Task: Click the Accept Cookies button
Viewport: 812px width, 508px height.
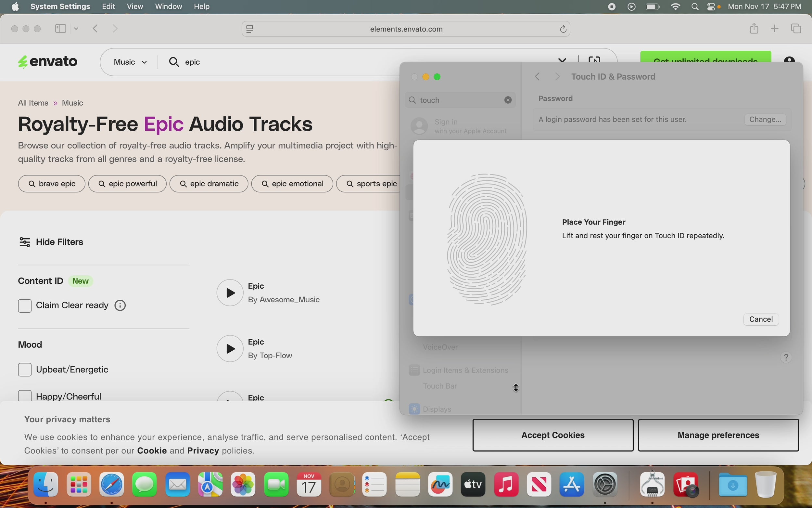Action: 552,435
